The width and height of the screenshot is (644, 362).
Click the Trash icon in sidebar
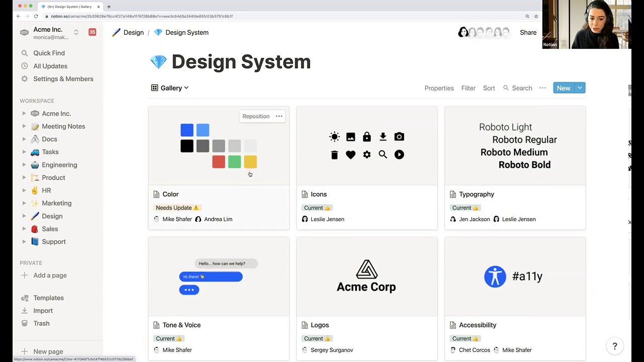coord(24,323)
